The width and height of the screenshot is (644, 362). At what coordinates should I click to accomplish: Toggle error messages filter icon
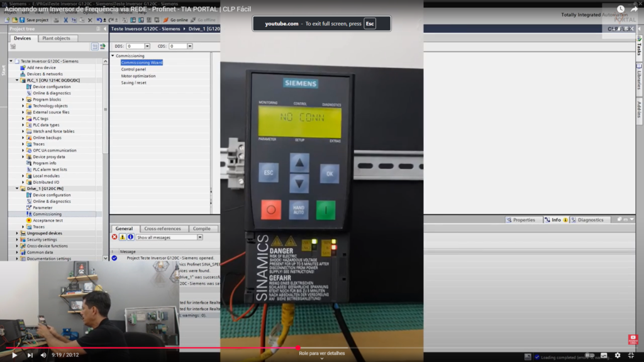click(114, 237)
